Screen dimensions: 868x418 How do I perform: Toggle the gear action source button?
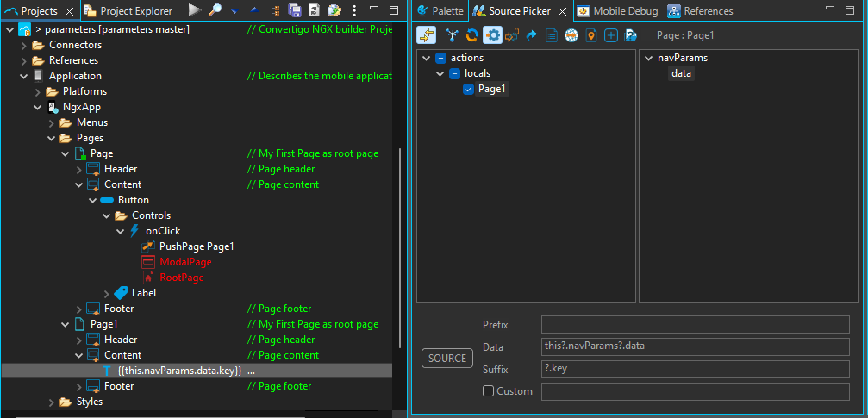click(x=492, y=35)
